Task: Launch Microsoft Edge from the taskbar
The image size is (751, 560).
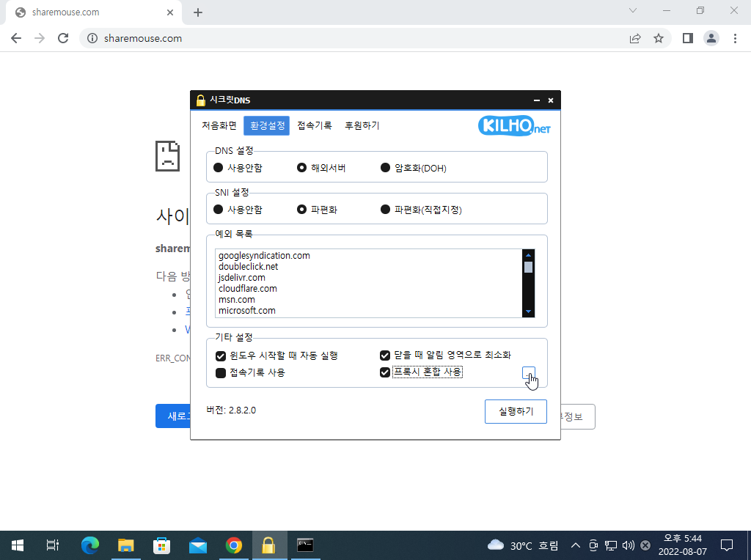Action: (x=90, y=545)
